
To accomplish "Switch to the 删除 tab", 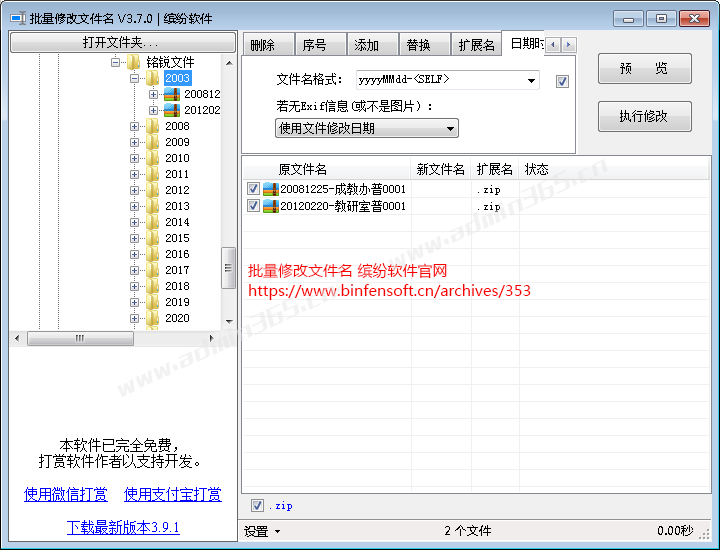I will tap(268, 45).
